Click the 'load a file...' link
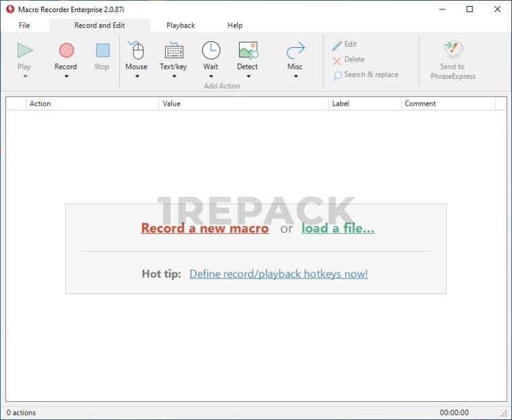This screenshot has height=420, width=512. coord(338,229)
